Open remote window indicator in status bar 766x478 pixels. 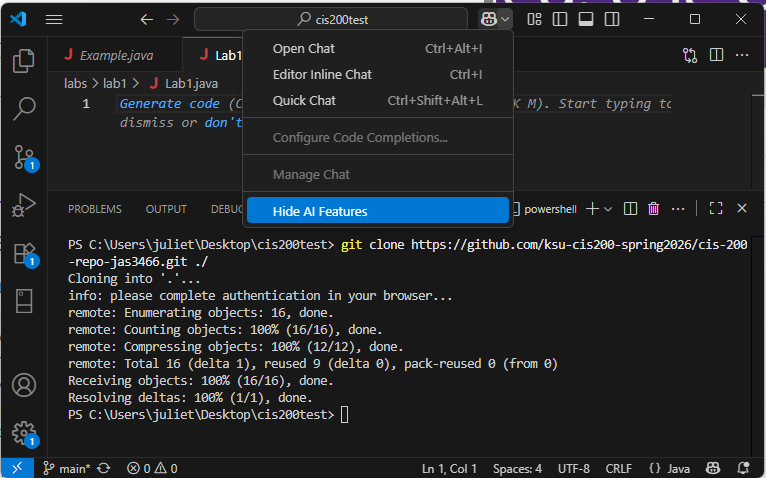coord(17,469)
